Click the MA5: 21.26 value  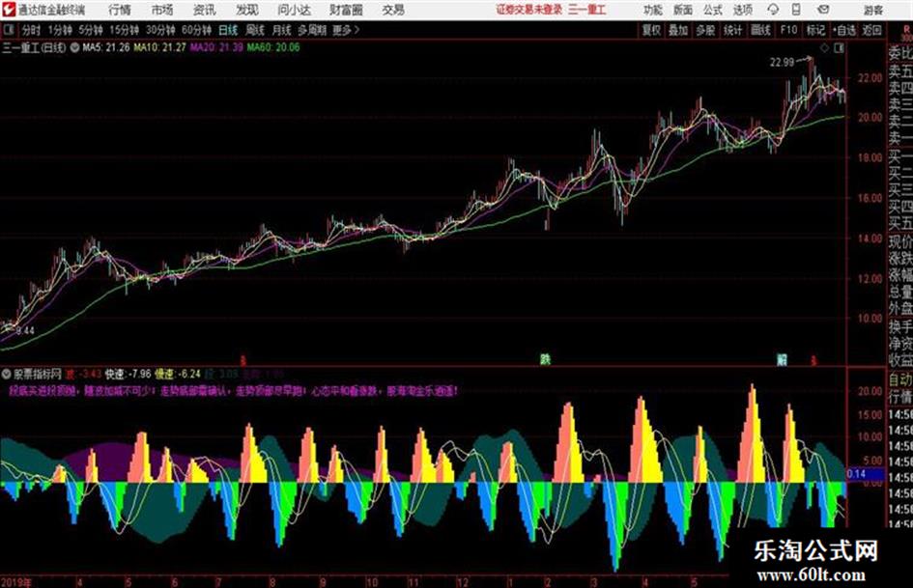pyautogui.click(x=106, y=47)
